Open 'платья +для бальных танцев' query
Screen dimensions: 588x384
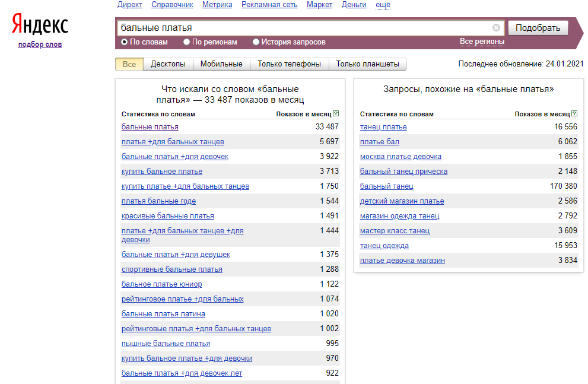coord(173,142)
